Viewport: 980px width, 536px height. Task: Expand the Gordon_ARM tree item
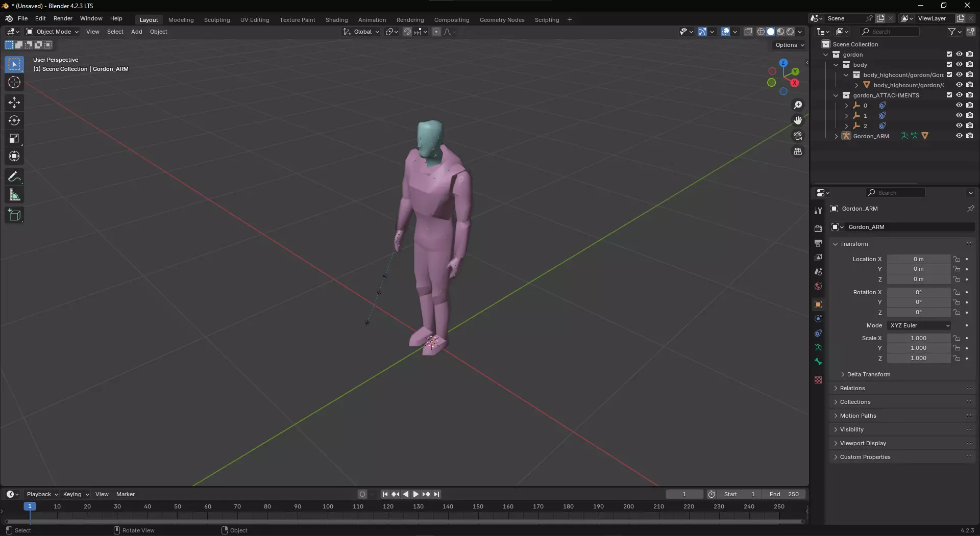point(836,136)
